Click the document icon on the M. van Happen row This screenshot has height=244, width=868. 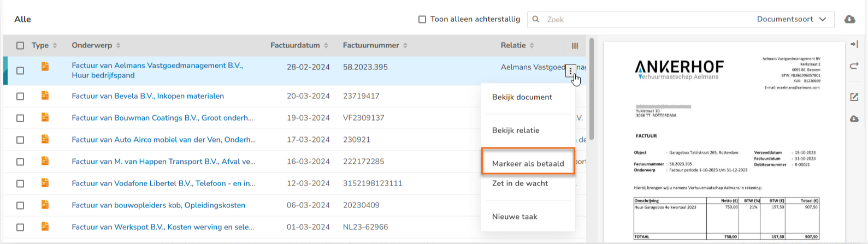click(x=45, y=161)
